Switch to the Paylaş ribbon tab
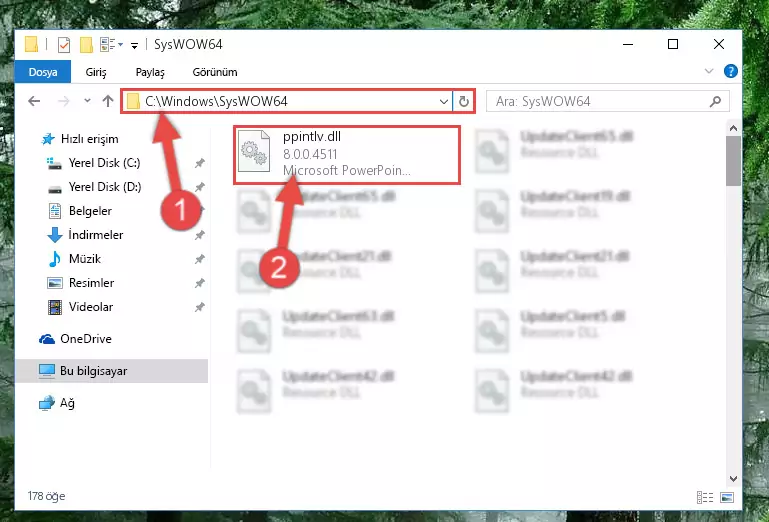Screen dimensions: 769x522 click(x=150, y=72)
